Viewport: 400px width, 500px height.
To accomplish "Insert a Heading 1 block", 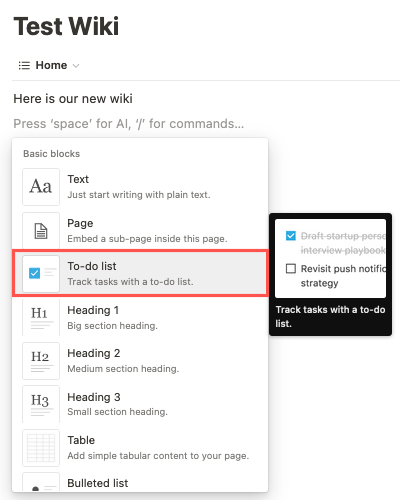I will tap(140, 317).
